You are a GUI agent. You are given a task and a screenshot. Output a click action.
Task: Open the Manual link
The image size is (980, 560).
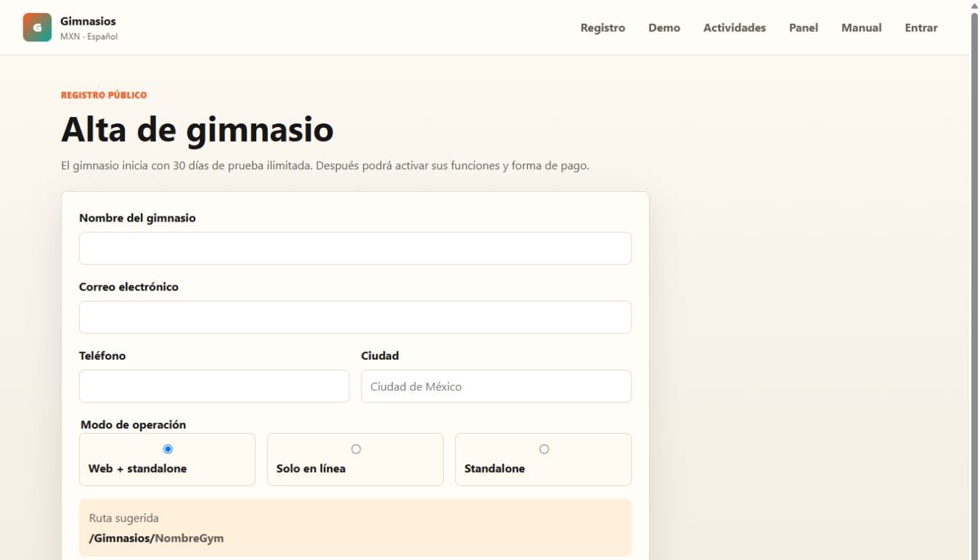pos(862,28)
